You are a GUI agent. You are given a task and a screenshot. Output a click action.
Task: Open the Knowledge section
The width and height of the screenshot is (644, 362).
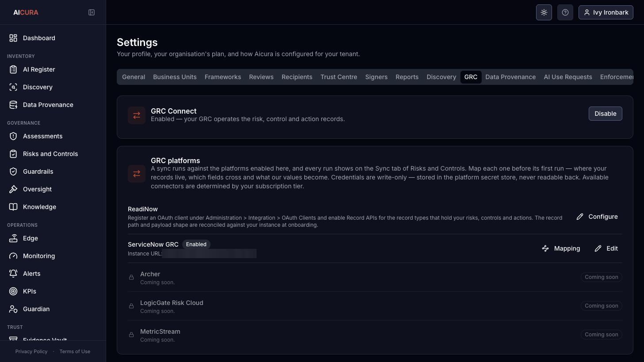(x=53, y=207)
